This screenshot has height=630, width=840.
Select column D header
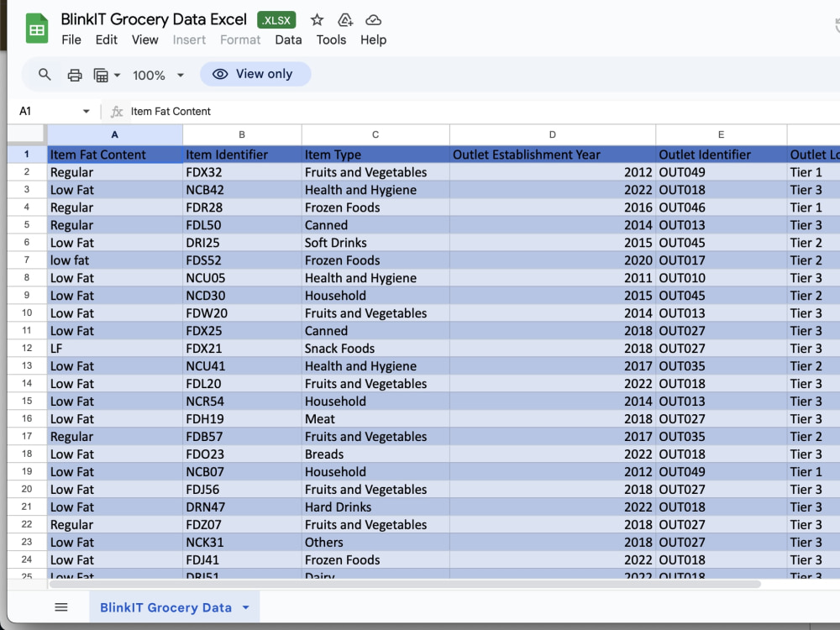pyautogui.click(x=553, y=134)
